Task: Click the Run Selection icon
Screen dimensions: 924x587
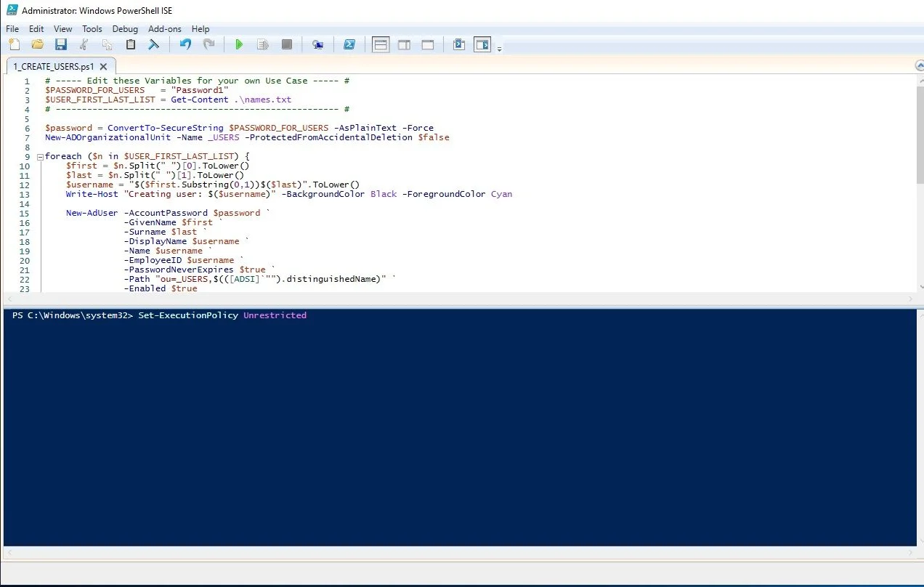Action: (263, 45)
